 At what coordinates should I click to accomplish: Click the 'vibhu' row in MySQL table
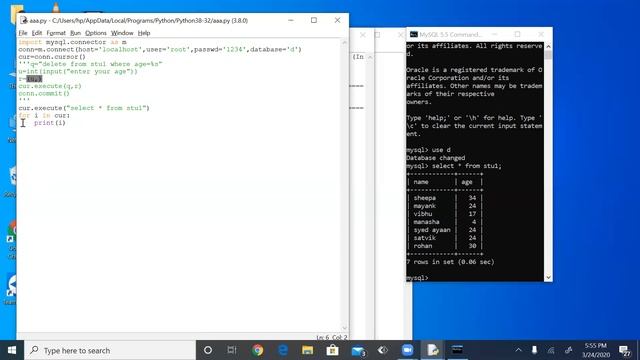click(444, 214)
